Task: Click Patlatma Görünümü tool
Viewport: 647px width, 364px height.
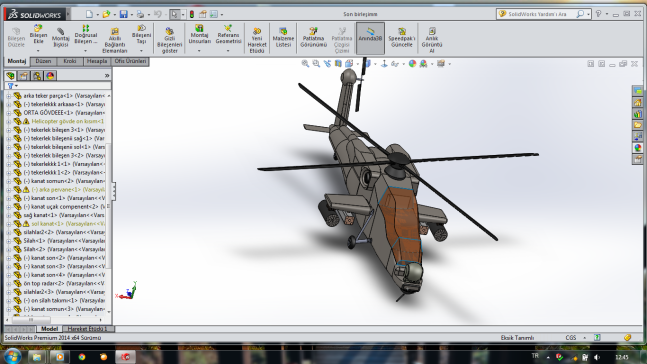Action: [x=314, y=38]
